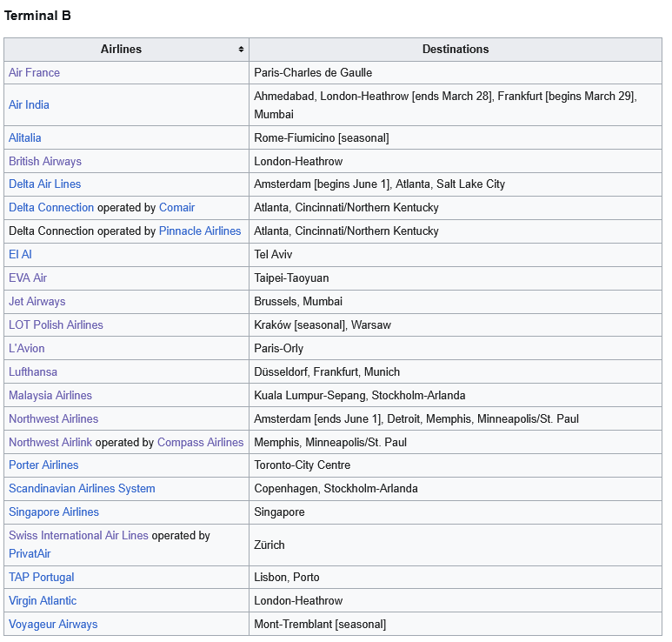Select LOT Polish Airlines link
This screenshot has width=672, height=642.
tap(56, 325)
